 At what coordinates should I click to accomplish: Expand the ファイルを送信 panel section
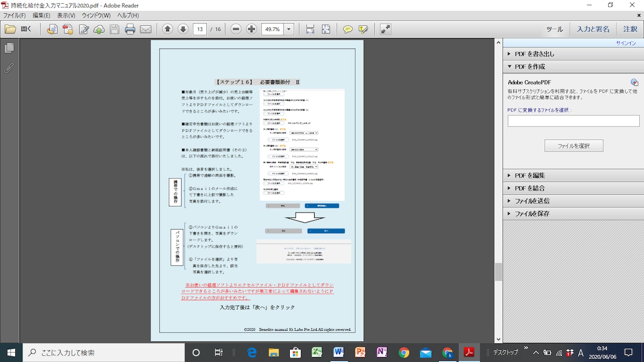pyautogui.click(x=573, y=201)
